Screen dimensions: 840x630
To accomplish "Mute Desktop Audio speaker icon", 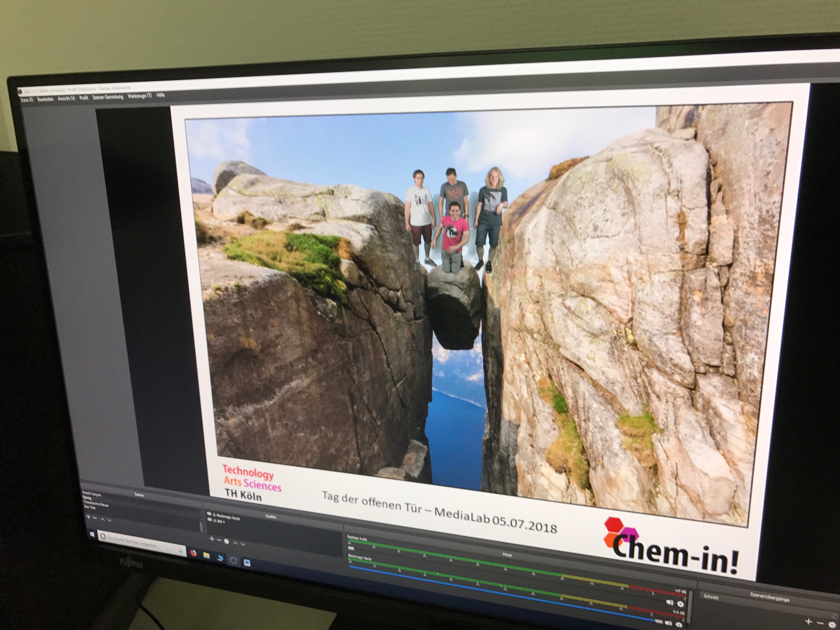I will point(670,602).
